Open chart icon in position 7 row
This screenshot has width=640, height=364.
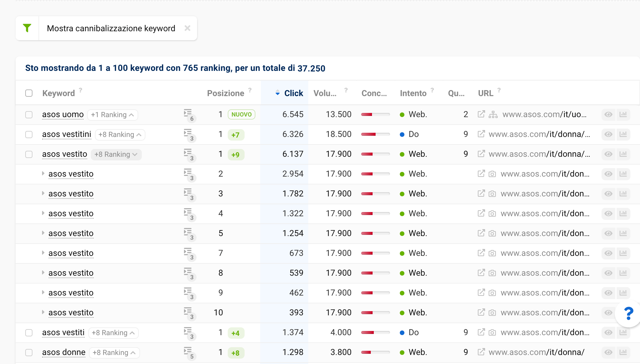pos(623,253)
